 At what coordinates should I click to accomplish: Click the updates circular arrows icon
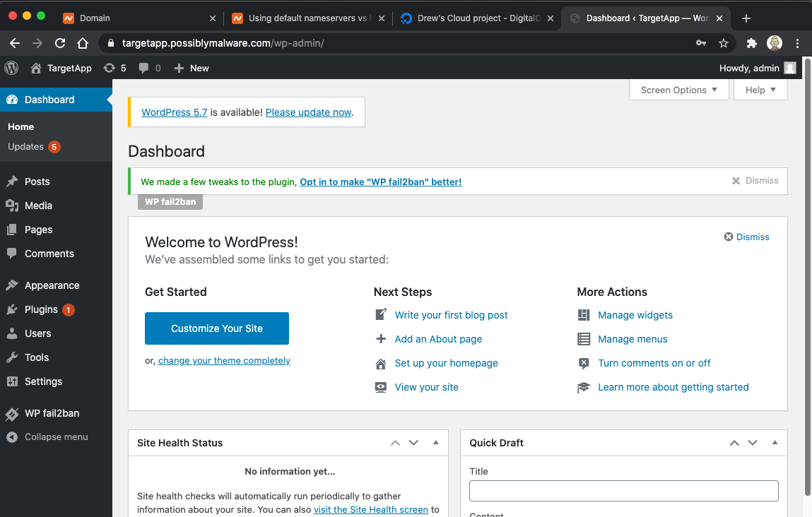click(x=110, y=68)
